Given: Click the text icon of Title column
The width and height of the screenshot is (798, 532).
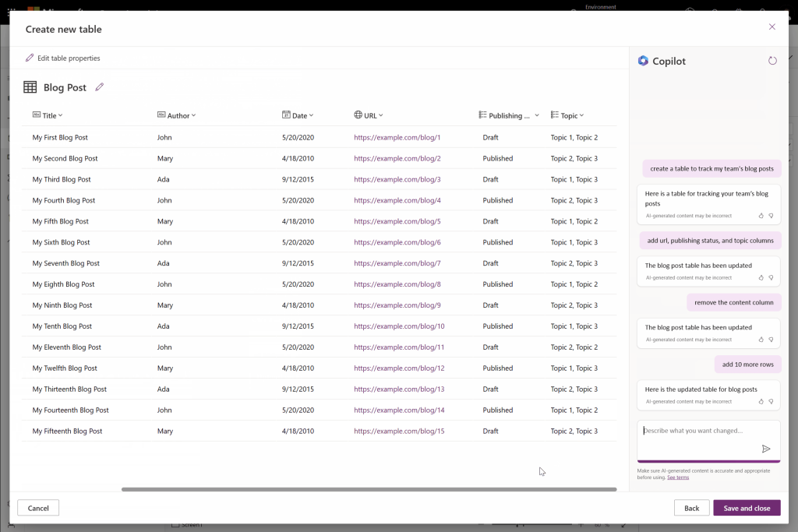Looking at the screenshot, I should coord(36,115).
